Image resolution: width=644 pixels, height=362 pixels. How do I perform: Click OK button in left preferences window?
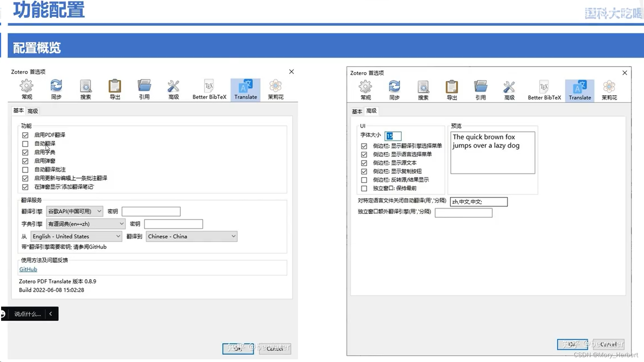tap(238, 349)
